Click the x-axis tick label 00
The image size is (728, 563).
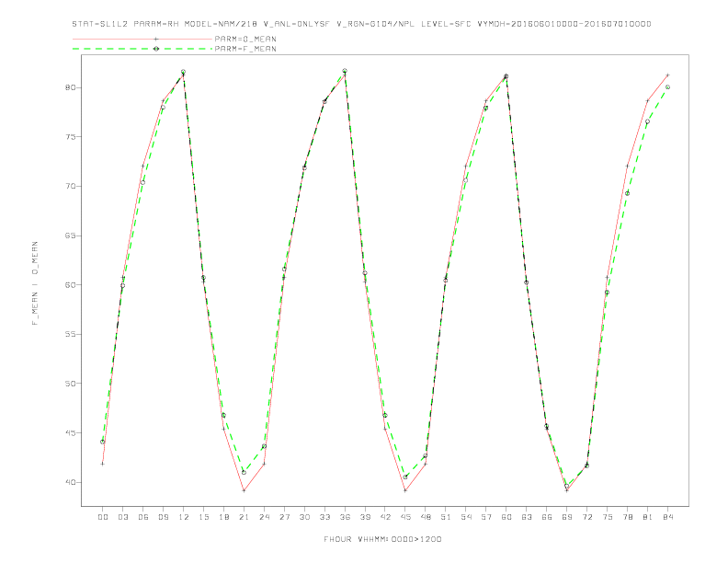pos(103,517)
